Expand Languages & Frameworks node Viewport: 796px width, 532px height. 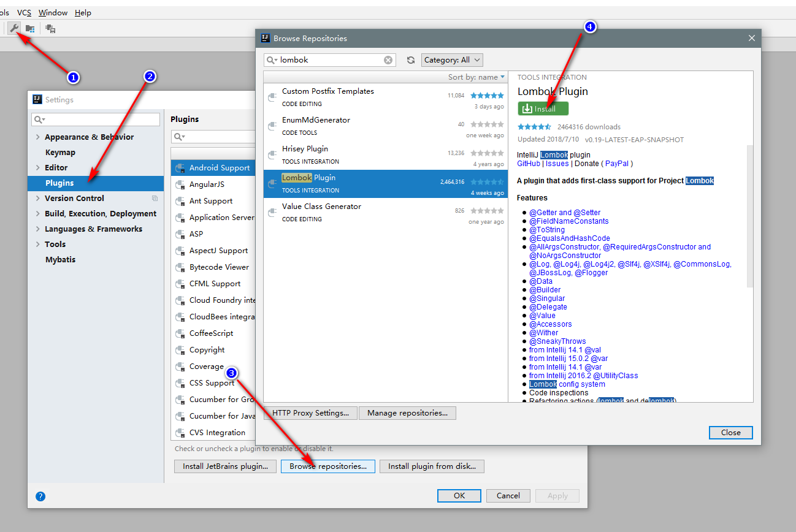38,229
